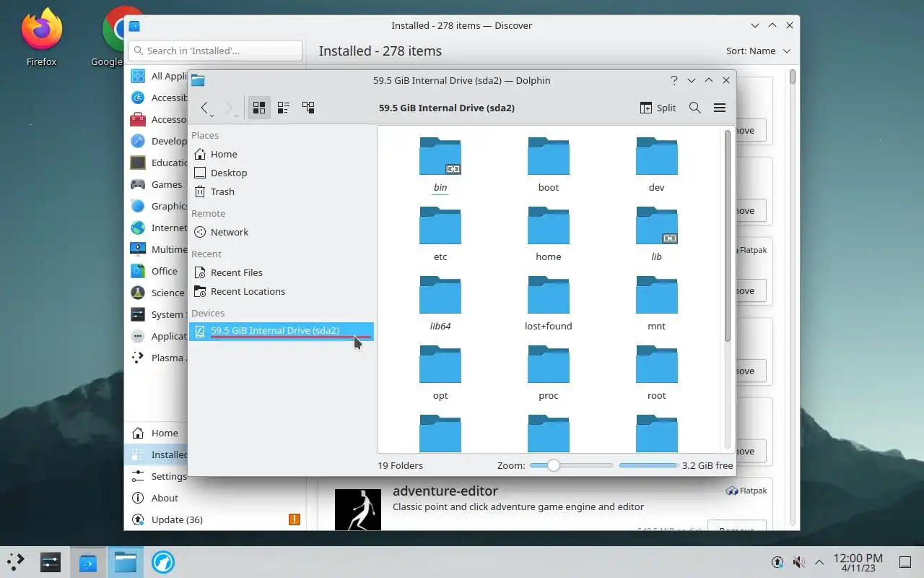The width and height of the screenshot is (924, 578).
Task: Click Show Desktop button in panel
Action: [905, 561]
